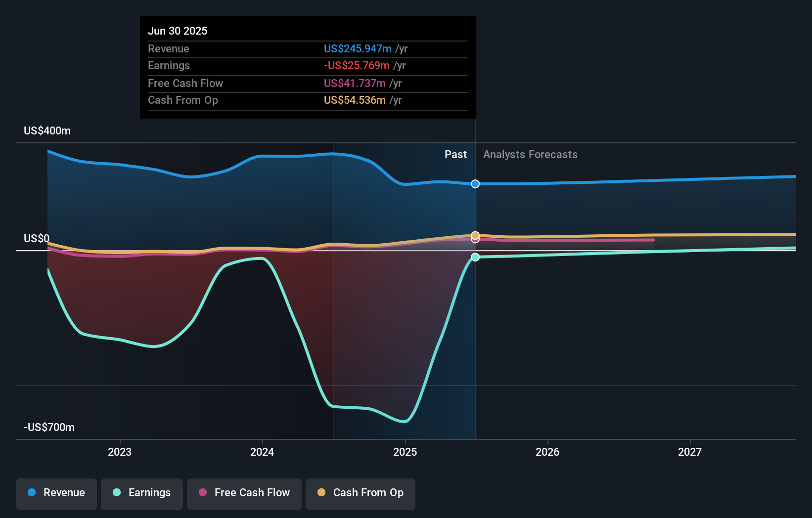Toggle the Revenue series legend button

56,494
